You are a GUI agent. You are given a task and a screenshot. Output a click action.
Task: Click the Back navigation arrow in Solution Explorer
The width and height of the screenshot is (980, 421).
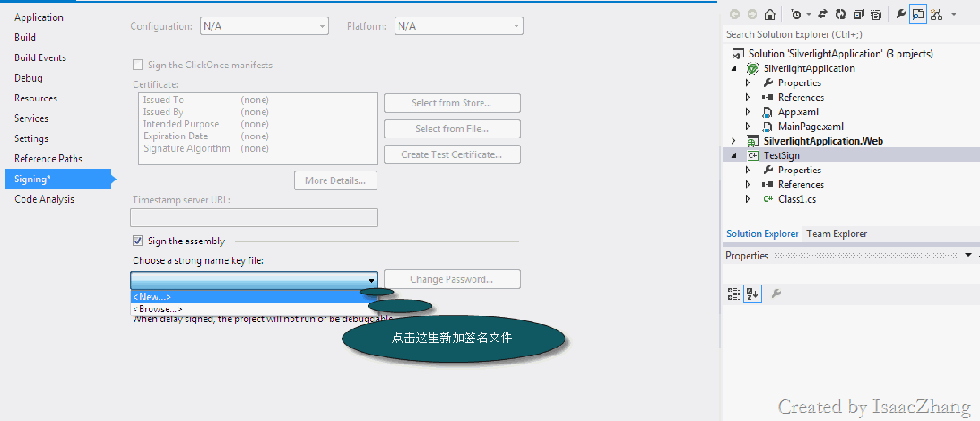tap(734, 14)
